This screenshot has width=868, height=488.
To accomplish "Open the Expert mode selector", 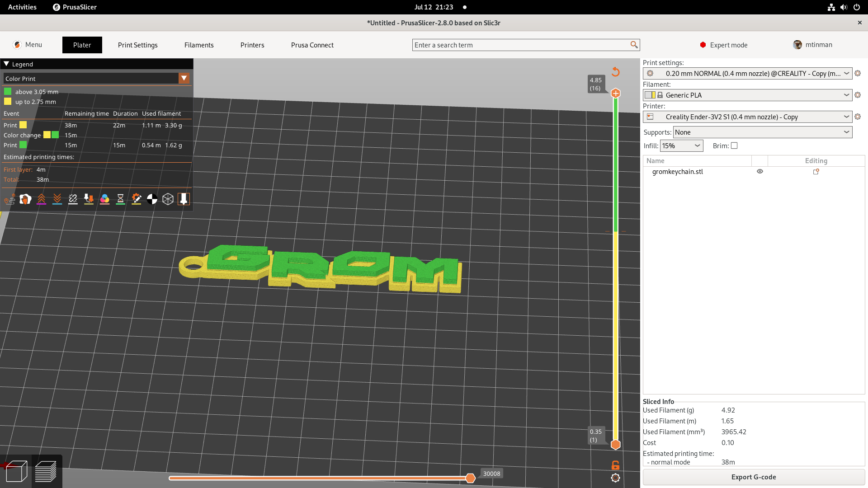I will coord(724,45).
